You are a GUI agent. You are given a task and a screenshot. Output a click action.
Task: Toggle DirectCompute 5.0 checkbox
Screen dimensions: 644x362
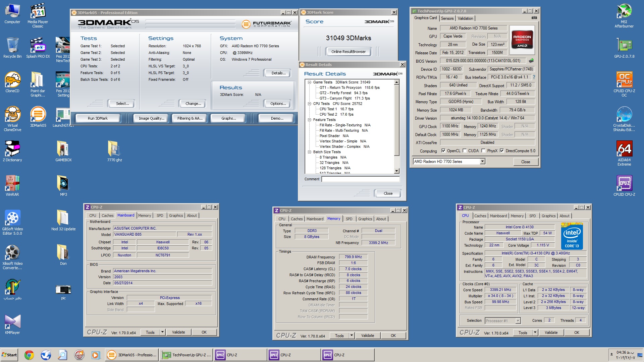[x=502, y=151]
